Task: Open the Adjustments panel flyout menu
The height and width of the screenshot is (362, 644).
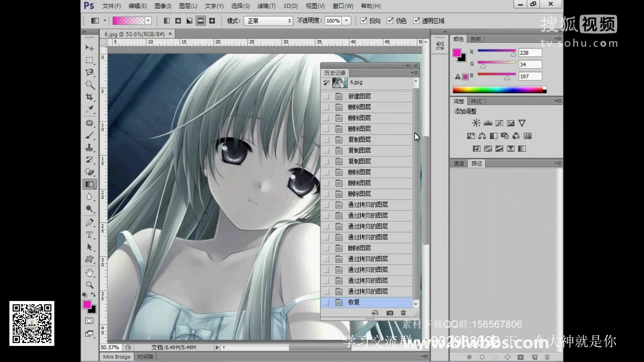Action: click(x=557, y=101)
